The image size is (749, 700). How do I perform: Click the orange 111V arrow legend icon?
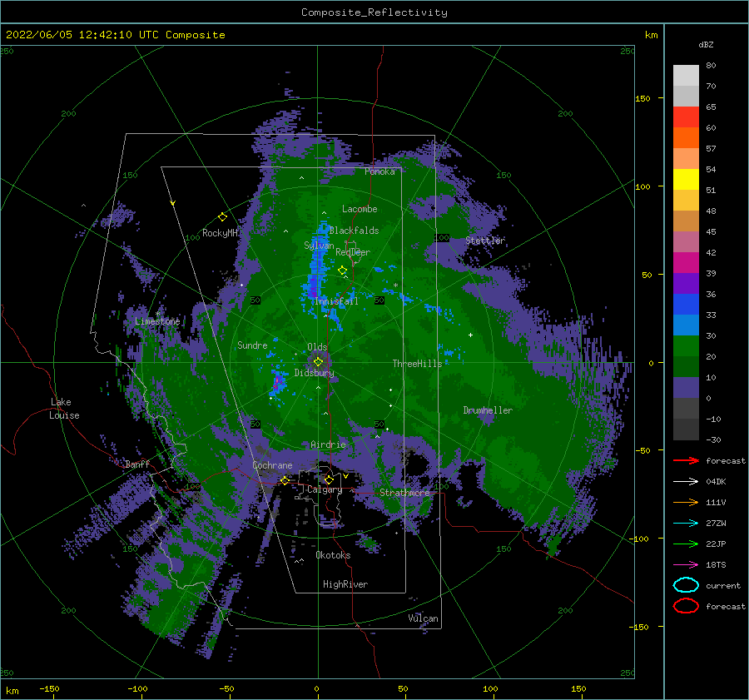coord(686,502)
